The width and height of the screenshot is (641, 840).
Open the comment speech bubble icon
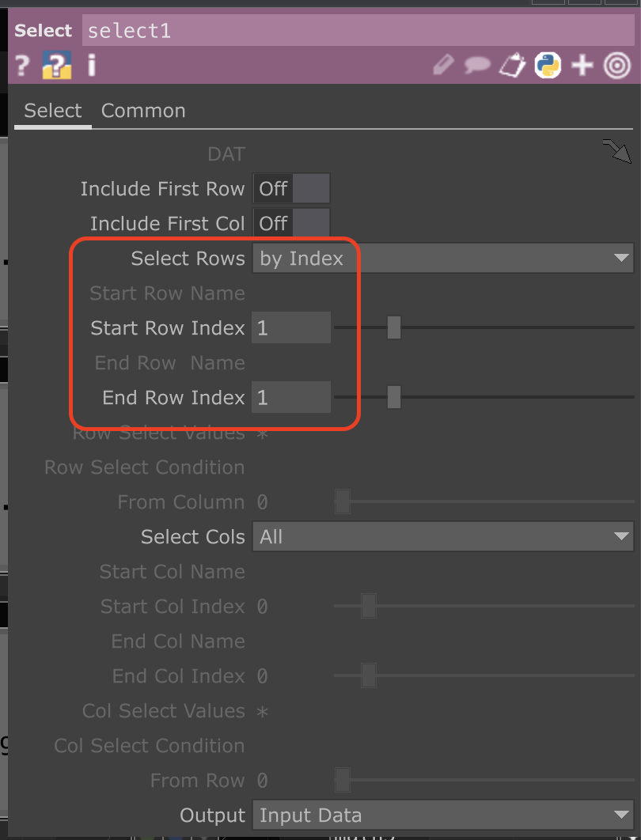477,66
